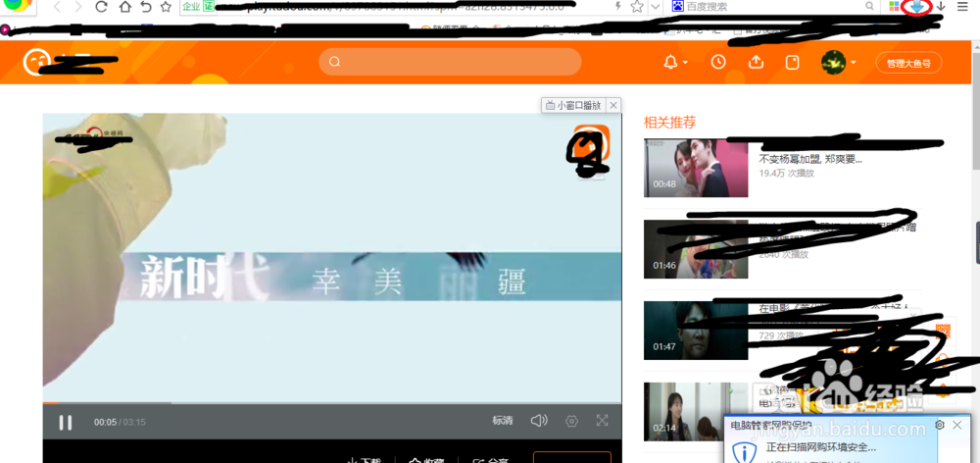Click the lightning speed mode icon
Image resolution: width=980 pixels, height=463 pixels.
(x=618, y=6)
